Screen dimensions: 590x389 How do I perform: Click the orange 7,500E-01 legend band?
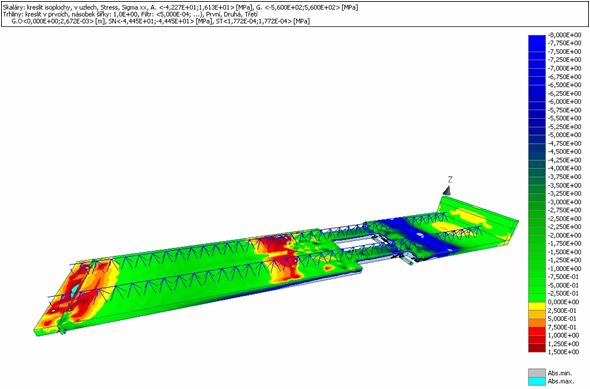537,323
